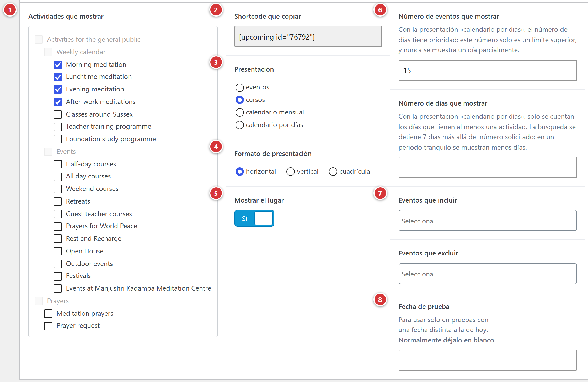Open the Eventos que excluir selector
This screenshot has height=382, width=588.
point(488,274)
